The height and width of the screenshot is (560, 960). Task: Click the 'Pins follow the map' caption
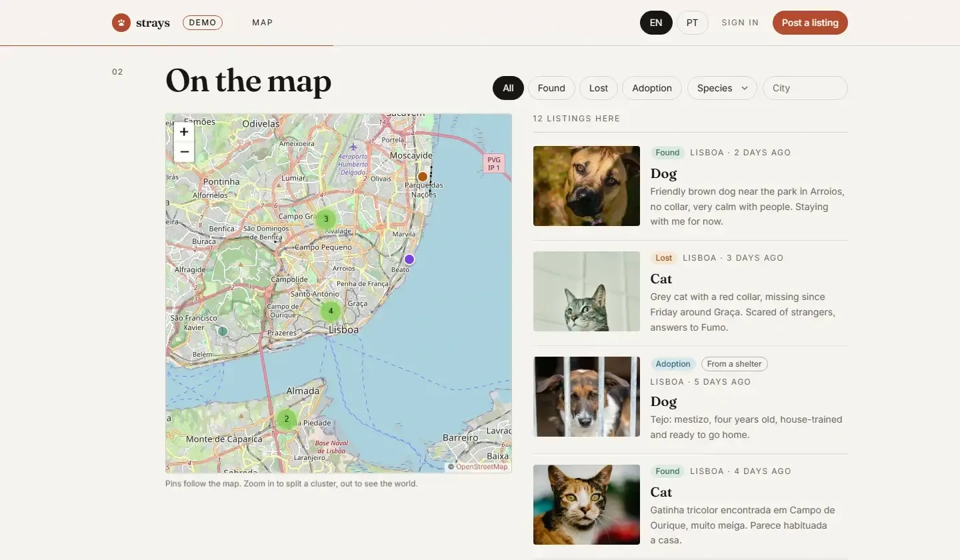point(291,483)
